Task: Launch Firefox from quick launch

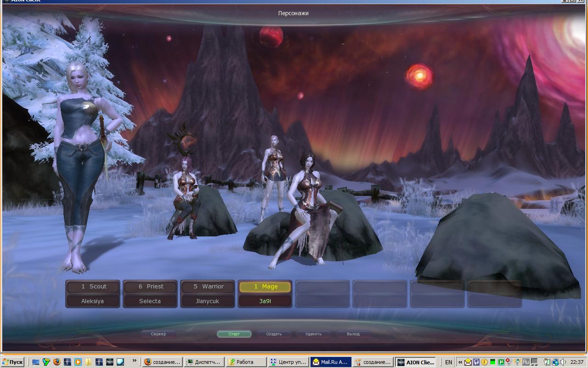Action: [x=57, y=362]
